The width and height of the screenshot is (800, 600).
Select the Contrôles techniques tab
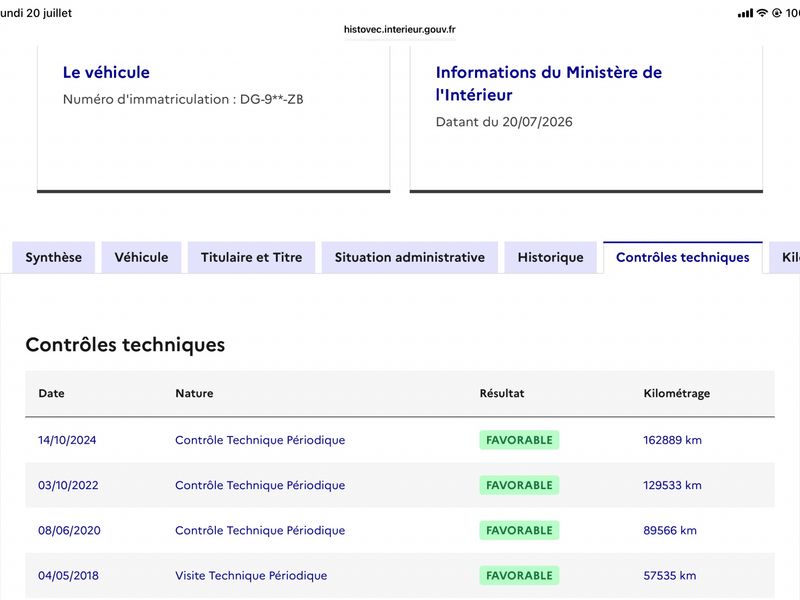pyautogui.click(x=683, y=257)
